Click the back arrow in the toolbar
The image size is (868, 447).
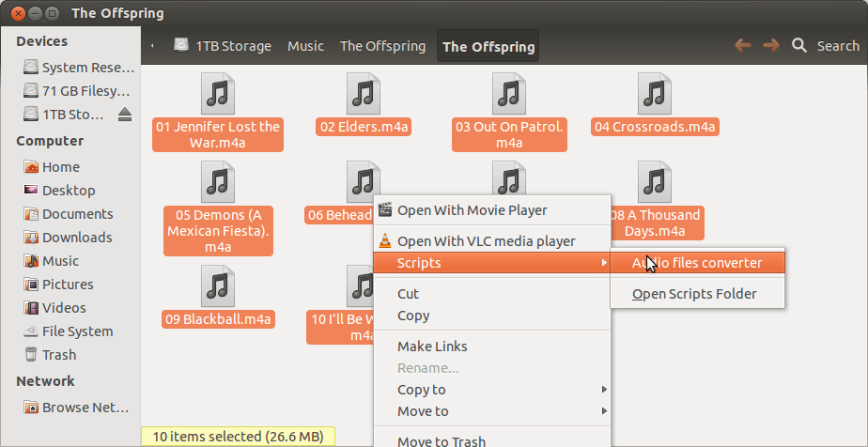point(742,45)
